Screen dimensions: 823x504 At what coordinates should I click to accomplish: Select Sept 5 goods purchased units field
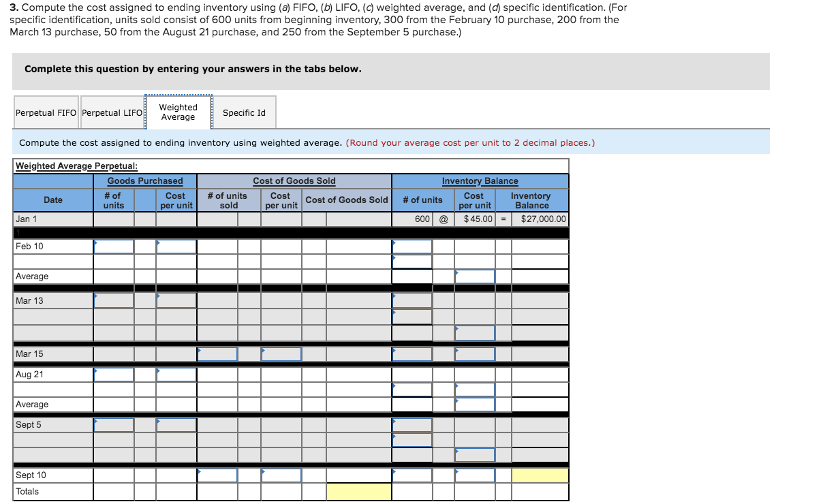(114, 425)
